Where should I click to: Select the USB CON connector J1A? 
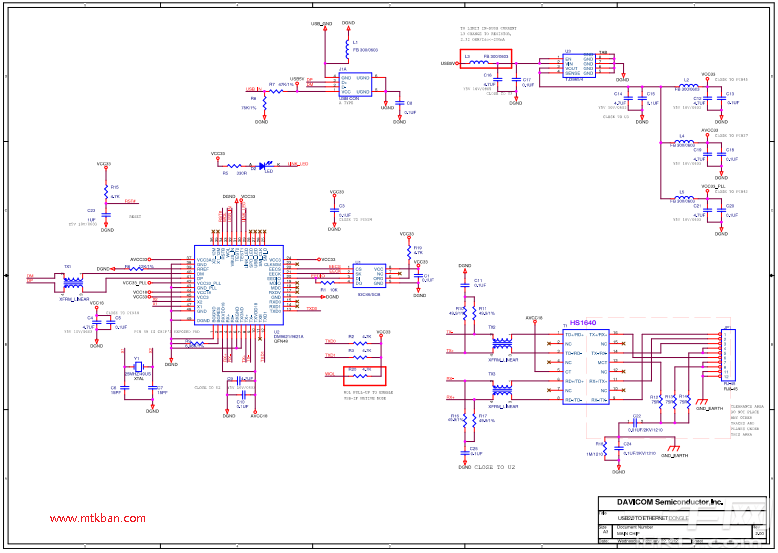click(355, 84)
